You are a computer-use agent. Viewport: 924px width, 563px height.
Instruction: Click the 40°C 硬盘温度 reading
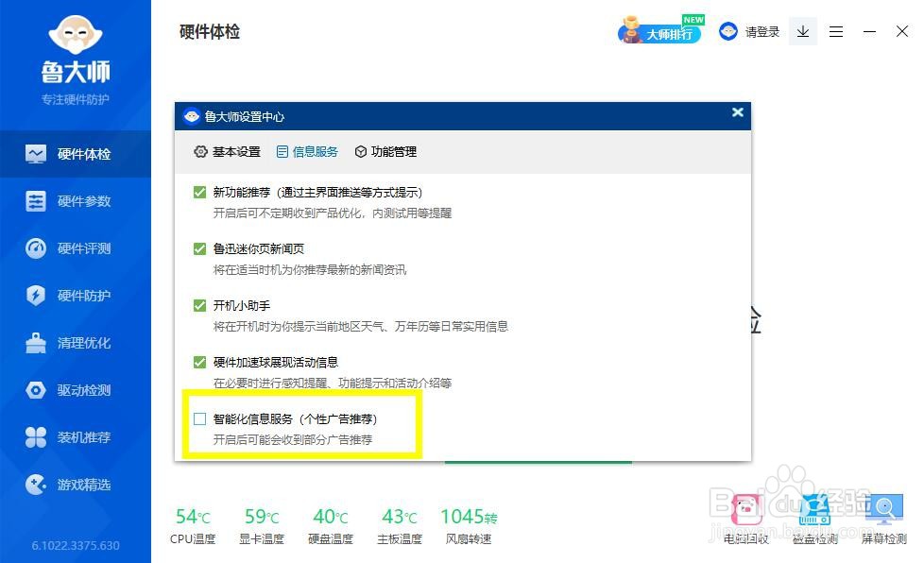(331, 525)
